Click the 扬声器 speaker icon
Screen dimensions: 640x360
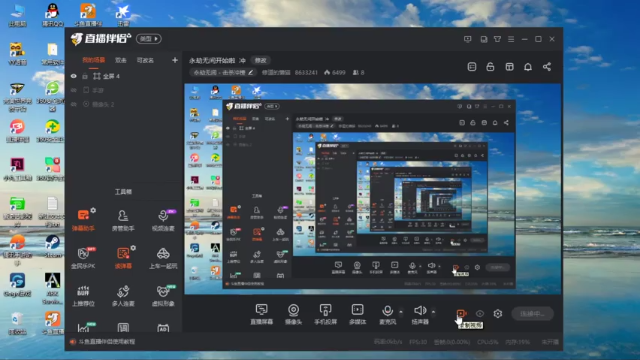click(x=420, y=310)
